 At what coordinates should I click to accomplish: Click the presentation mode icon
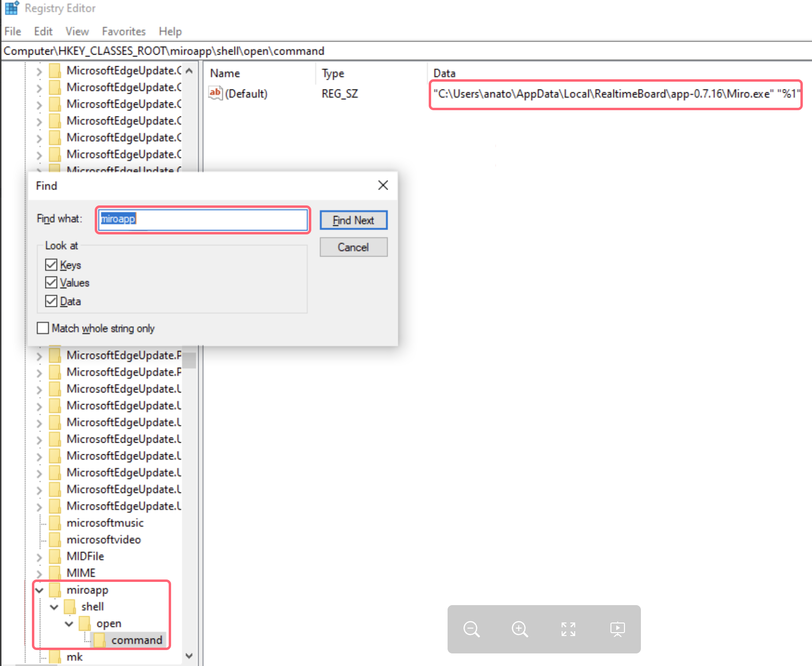(617, 629)
